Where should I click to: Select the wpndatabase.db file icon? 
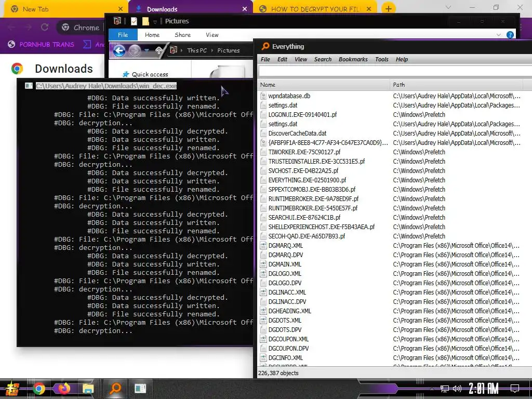coord(263,96)
